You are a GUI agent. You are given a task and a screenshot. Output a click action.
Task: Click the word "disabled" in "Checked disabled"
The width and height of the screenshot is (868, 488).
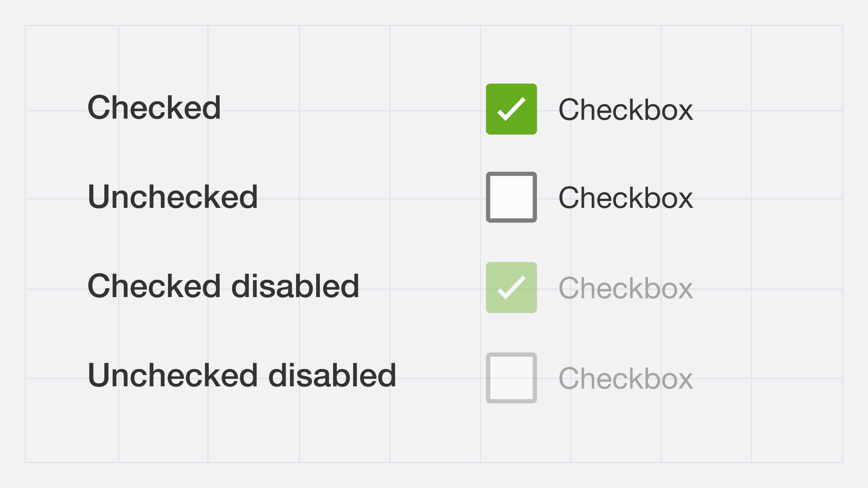(x=295, y=286)
